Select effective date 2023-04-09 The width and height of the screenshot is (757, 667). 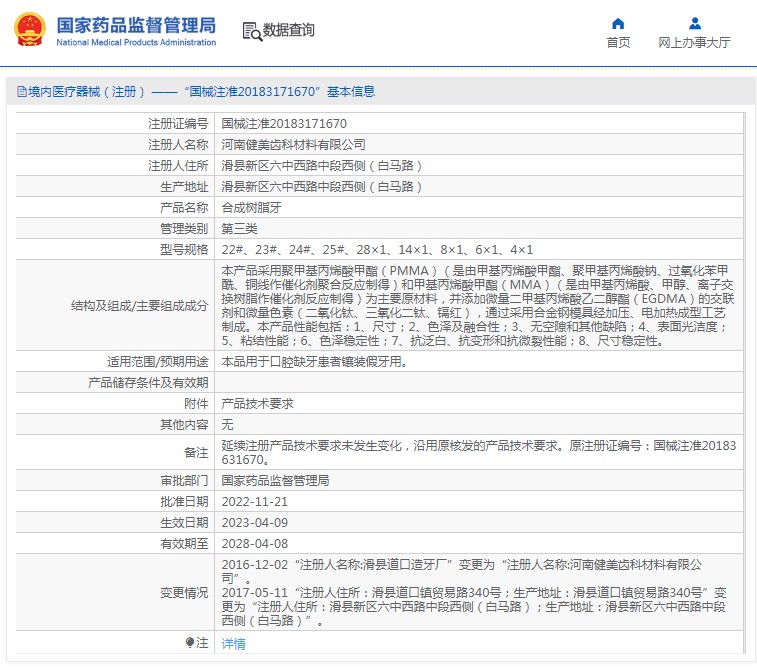coord(254,522)
